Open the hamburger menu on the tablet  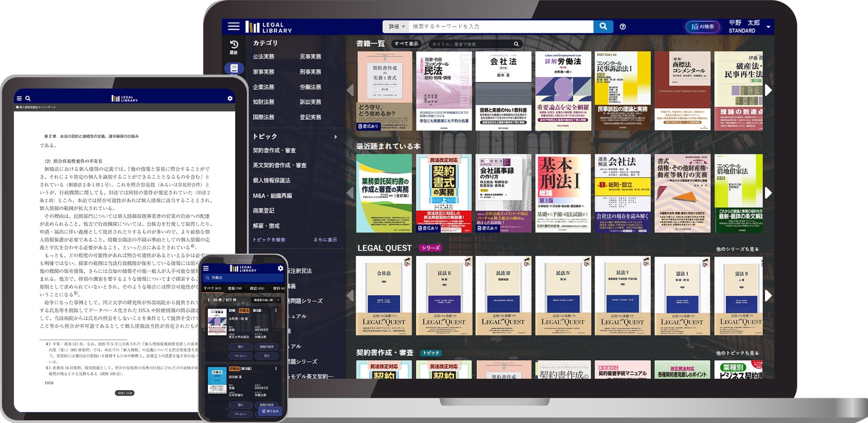19,98
